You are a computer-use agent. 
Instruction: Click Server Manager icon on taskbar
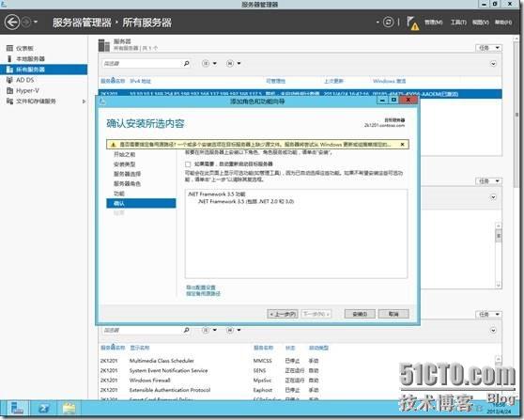click(17, 409)
